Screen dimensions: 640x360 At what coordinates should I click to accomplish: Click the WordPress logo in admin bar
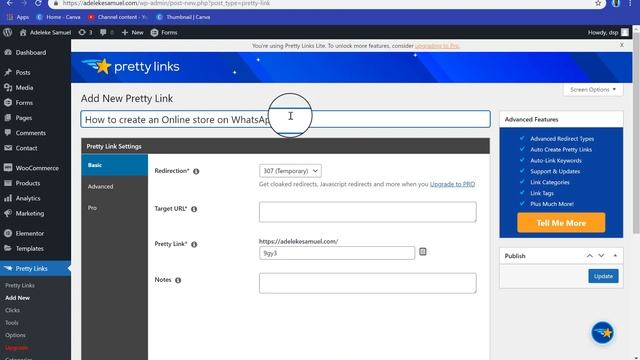[x=7, y=32]
